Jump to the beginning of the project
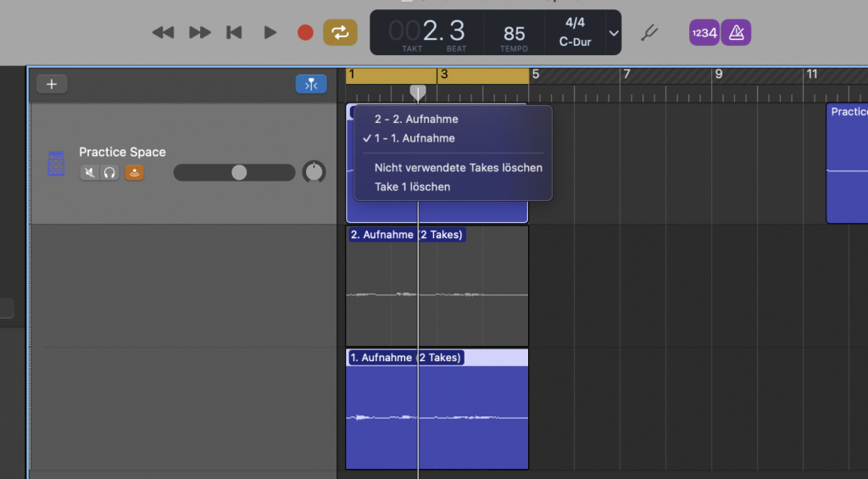This screenshot has width=868, height=479. click(234, 33)
